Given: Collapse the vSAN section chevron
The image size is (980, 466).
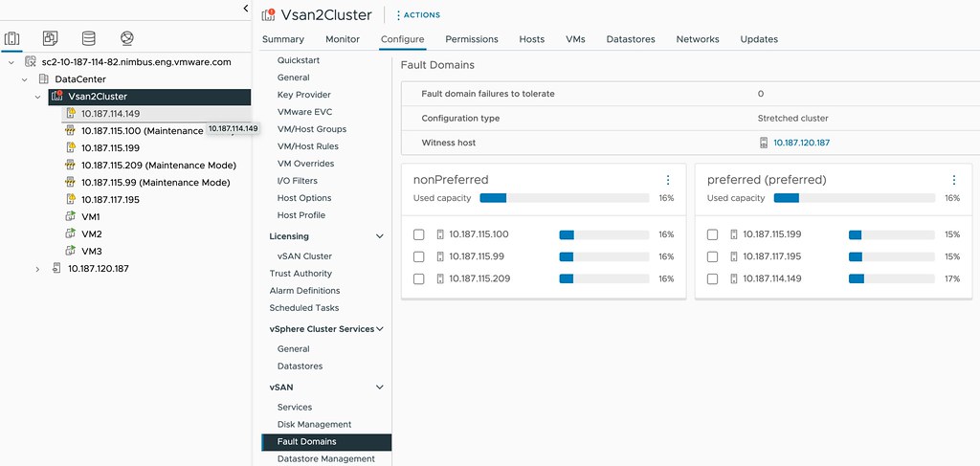Looking at the screenshot, I should click(379, 388).
